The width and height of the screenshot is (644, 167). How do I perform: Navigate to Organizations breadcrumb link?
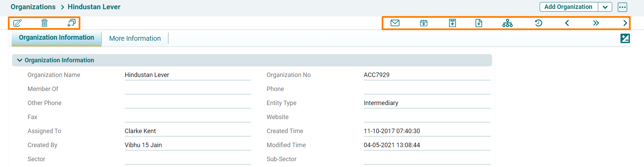pyautogui.click(x=33, y=7)
